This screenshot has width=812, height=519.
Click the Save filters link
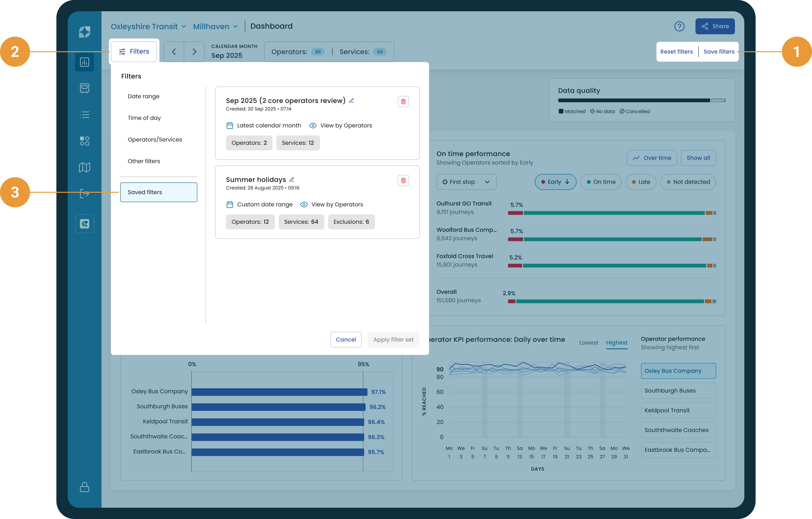(719, 52)
